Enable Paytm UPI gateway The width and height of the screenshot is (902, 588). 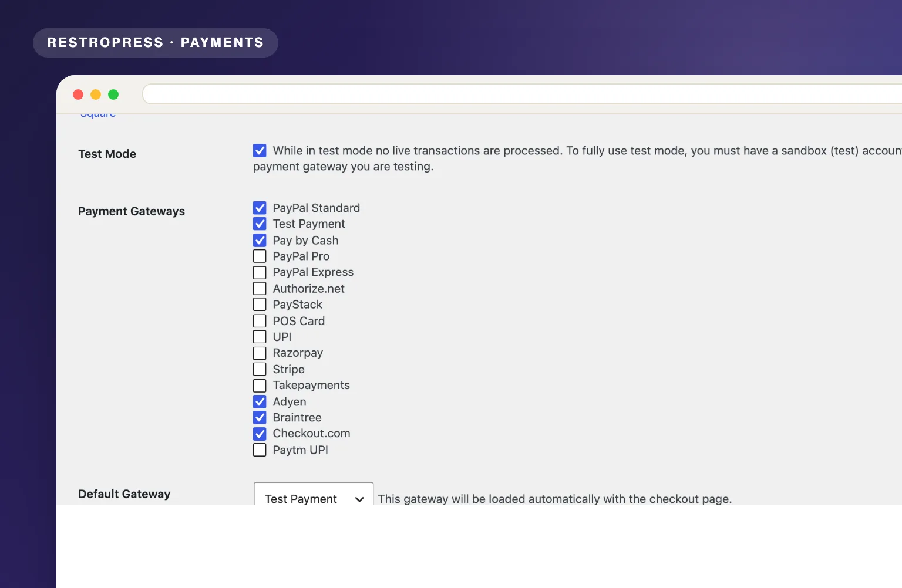260,450
